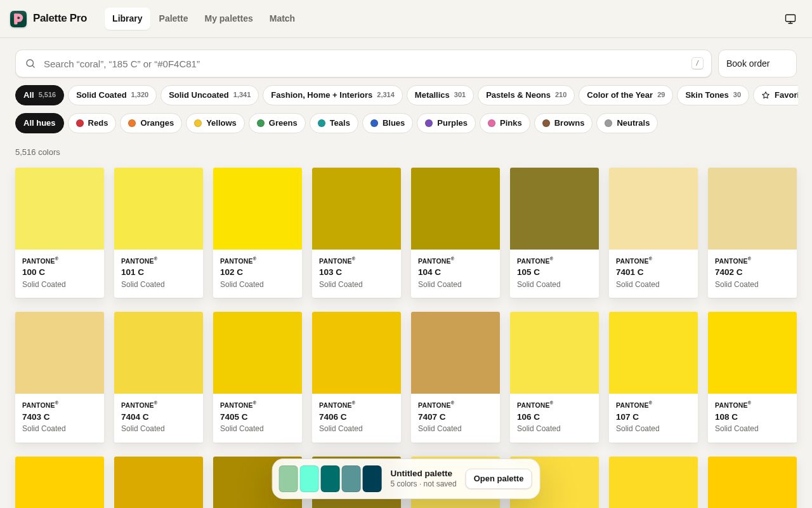Viewport: 812px width, 508px height.
Task: Click the Open palette button
Action: 499,479
